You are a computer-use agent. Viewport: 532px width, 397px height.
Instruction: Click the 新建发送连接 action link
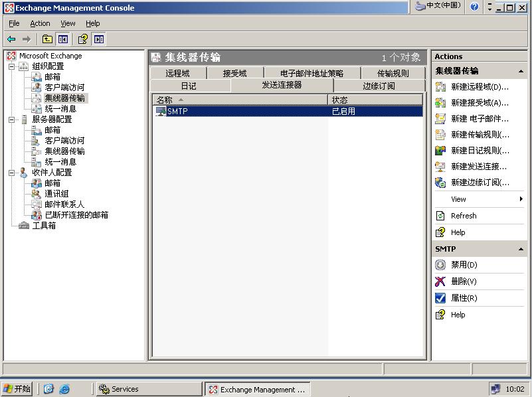point(478,167)
